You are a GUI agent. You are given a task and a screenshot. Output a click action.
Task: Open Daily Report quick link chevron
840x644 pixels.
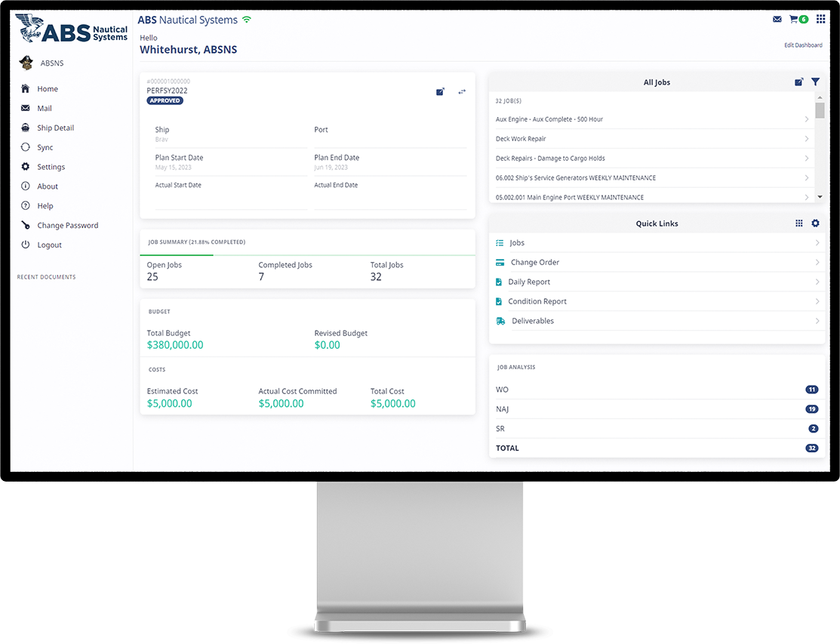[817, 282]
